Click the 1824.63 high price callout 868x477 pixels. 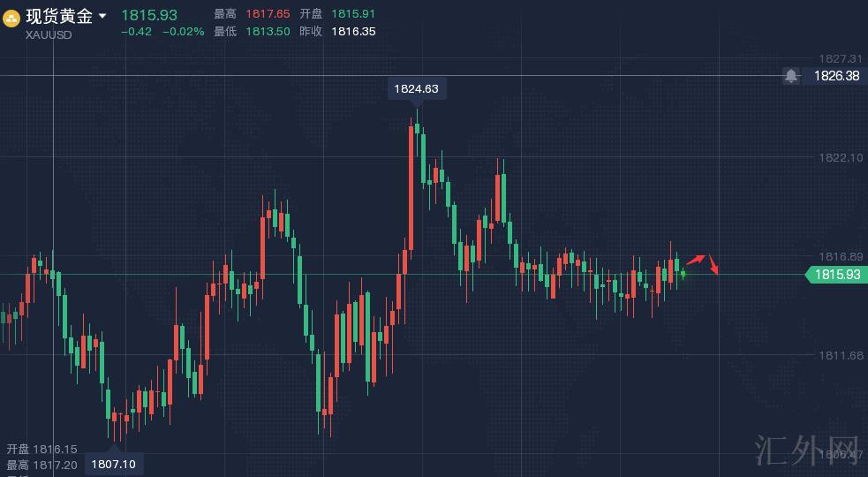click(416, 89)
